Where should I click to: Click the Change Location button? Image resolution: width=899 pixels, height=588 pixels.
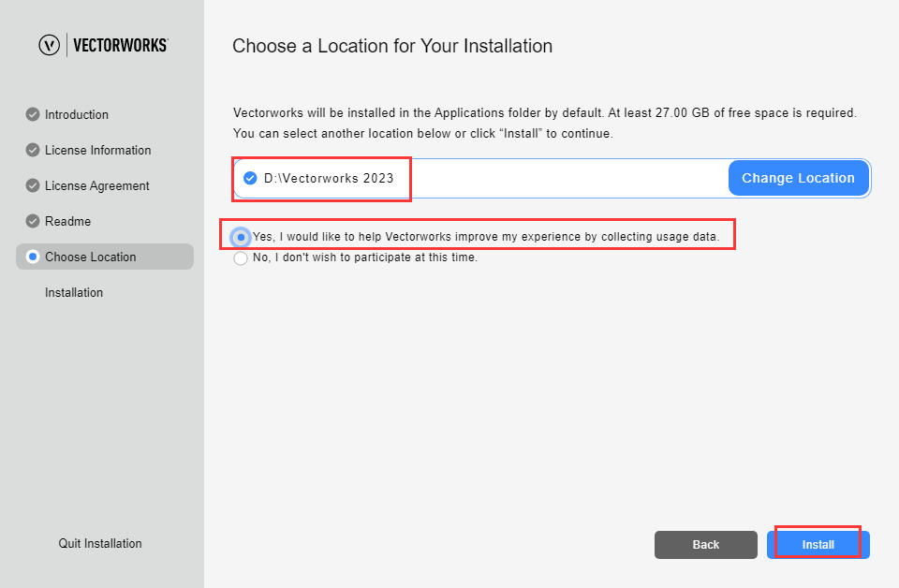pos(798,178)
